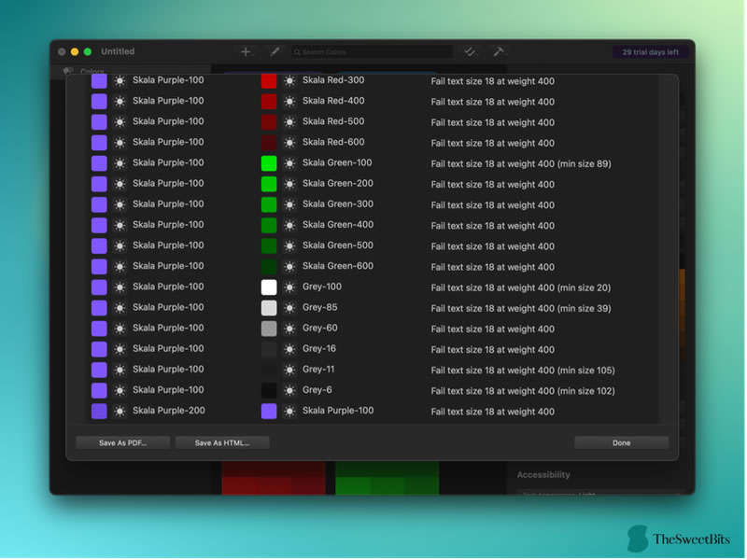
Task: Click the Untitled window title
Action: pyautogui.click(x=118, y=51)
